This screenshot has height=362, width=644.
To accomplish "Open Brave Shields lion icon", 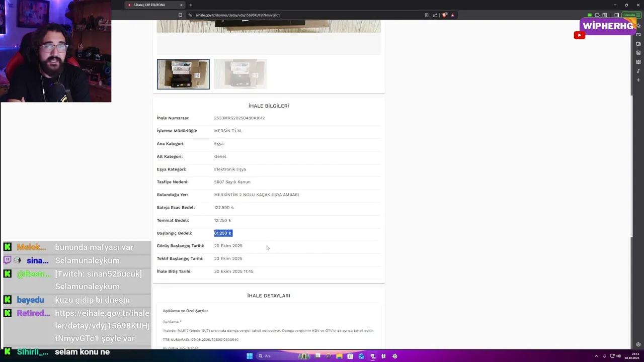I will coord(444,15).
